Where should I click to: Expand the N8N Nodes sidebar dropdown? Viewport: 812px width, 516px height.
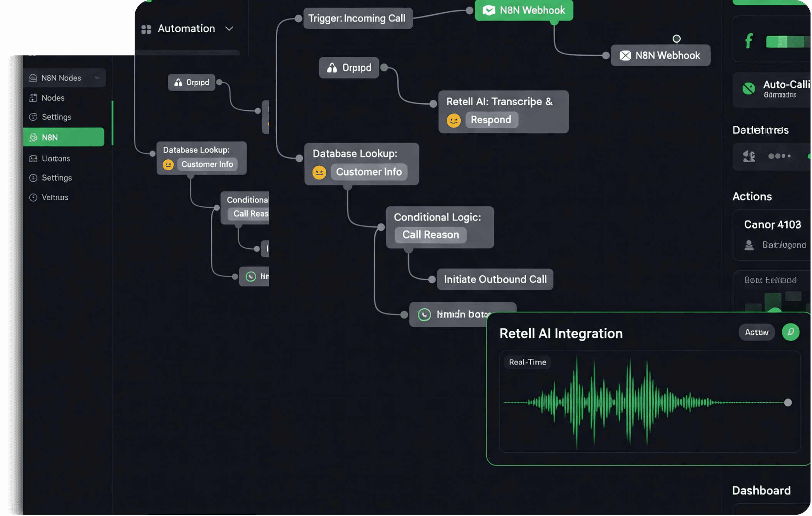click(x=97, y=78)
